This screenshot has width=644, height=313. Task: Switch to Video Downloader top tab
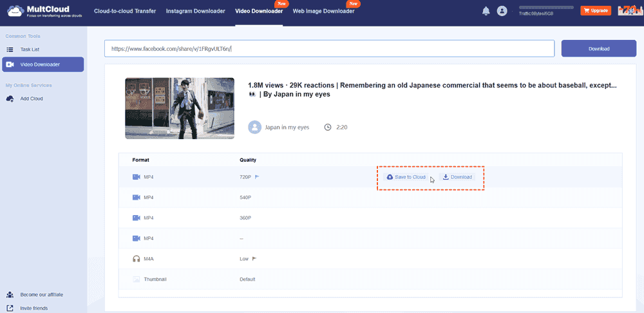coord(259,11)
